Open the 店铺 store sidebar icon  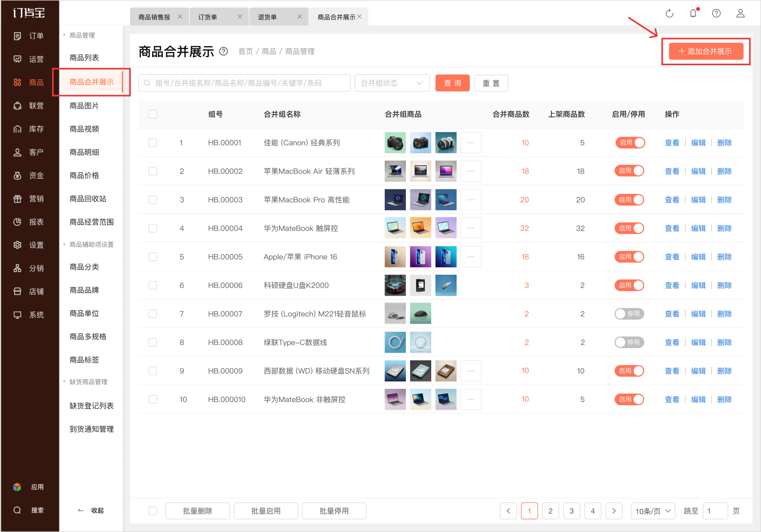point(18,291)
